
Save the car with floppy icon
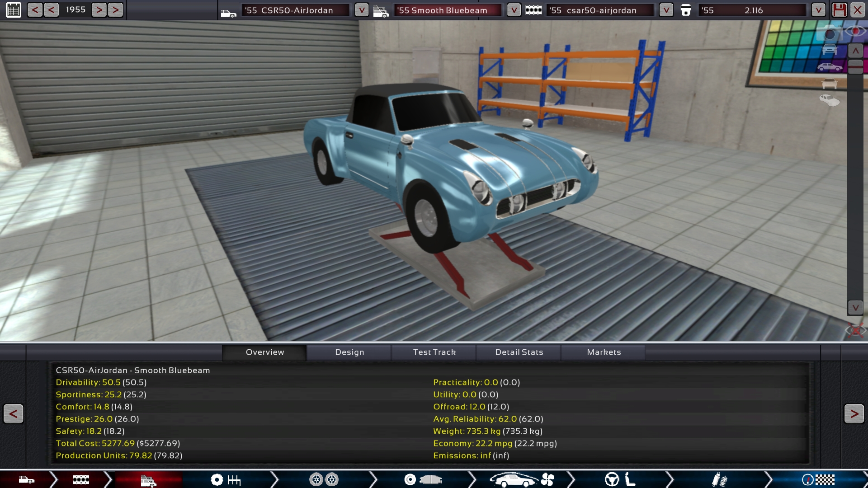point(839,10)
